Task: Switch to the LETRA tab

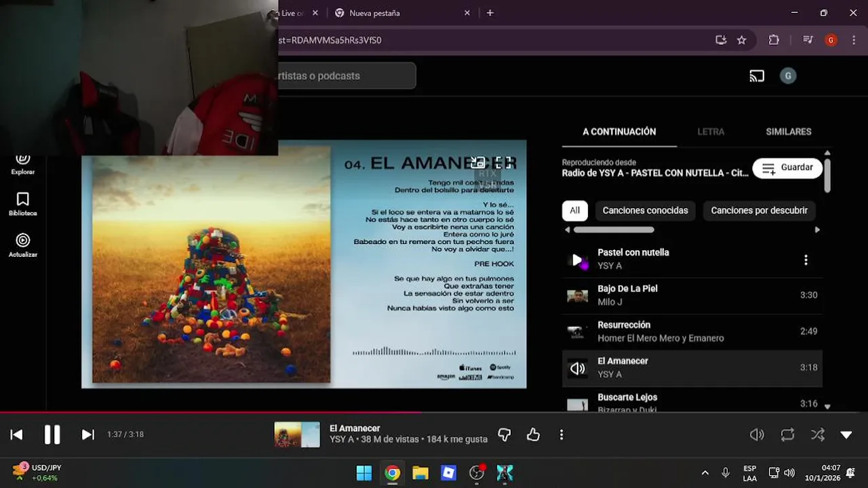Action: (x=711, y=131)
